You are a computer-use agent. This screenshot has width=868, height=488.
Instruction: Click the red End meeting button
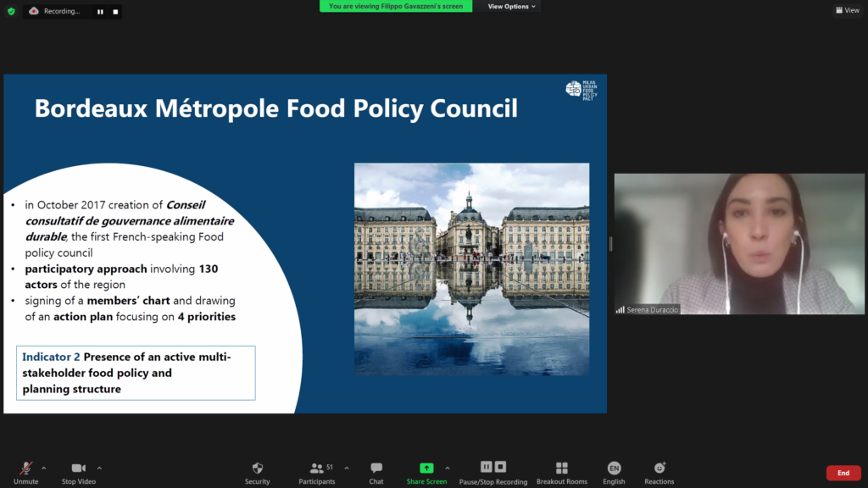(x=843, y=473)
